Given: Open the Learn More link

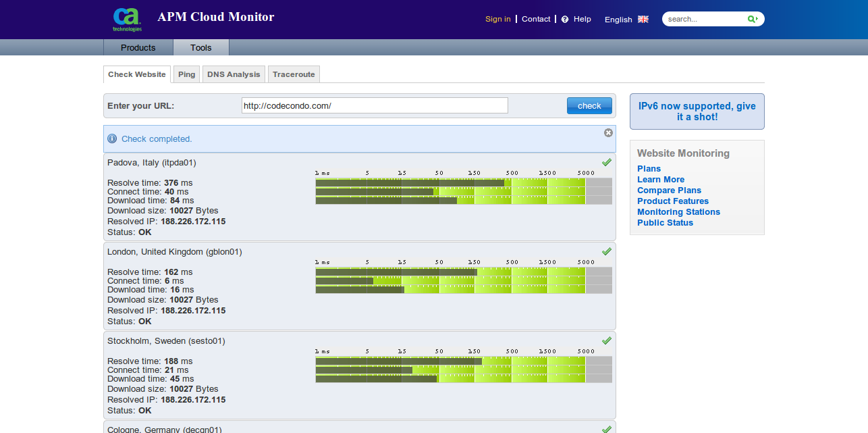Looking at the screenshot, I should [661, 180].
